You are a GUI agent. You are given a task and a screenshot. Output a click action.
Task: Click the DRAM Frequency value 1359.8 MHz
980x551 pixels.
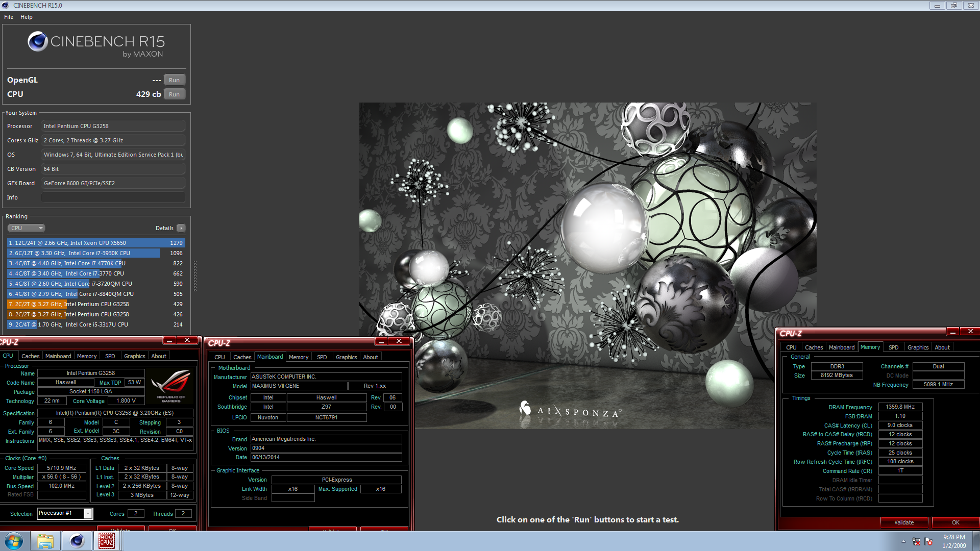click(x=900, y=407)
